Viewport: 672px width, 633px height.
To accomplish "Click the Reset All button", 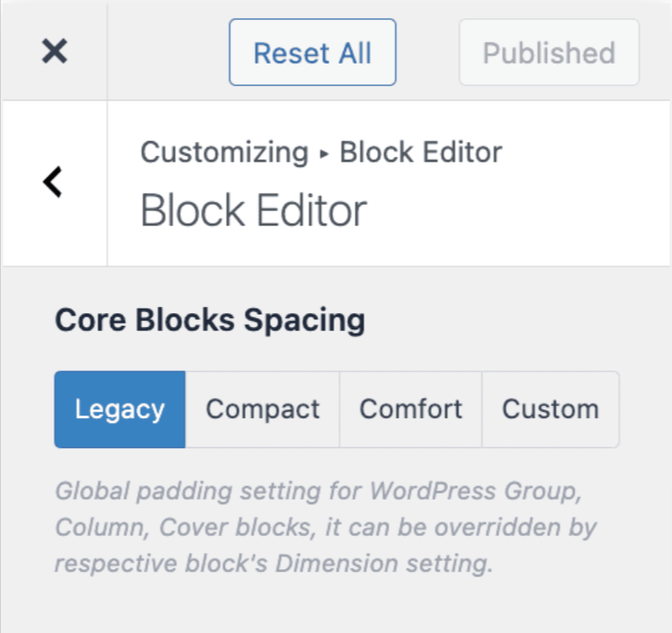I will click(312, 52).
